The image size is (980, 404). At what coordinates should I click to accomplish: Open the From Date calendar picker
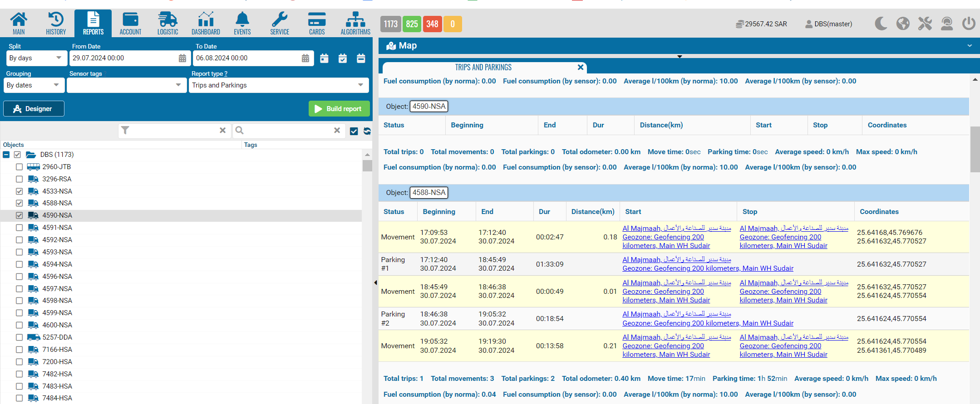[x=182, y=58]
